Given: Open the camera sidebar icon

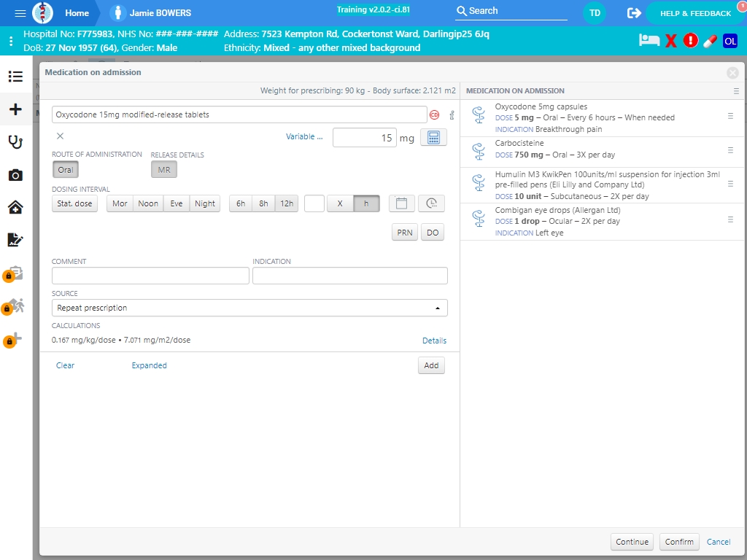Looking at the screenshot, I should 15,175.
